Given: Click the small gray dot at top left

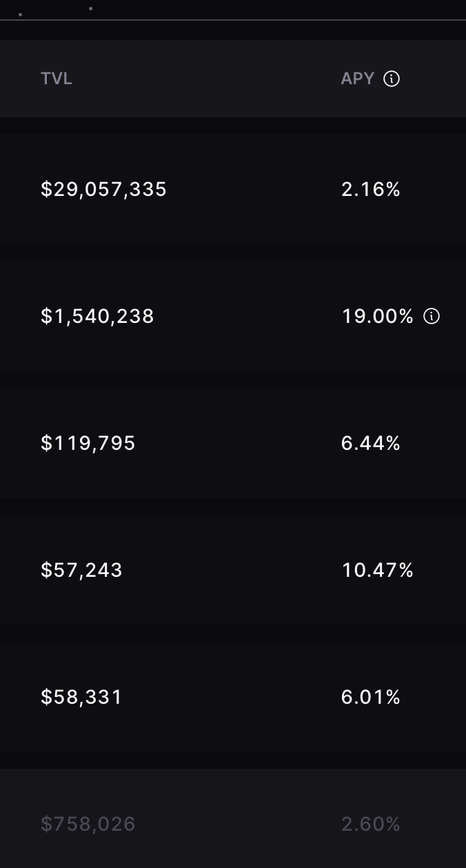Looking at the screenshot, I should (21, 14).
